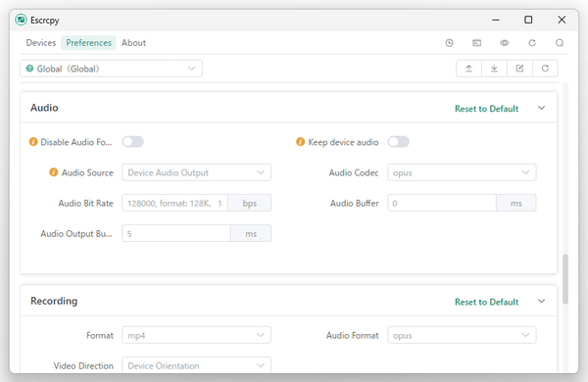Screen dimensions: 588x382
Task: Maximize the Escrcpy window
Action: tap(528, 20)
